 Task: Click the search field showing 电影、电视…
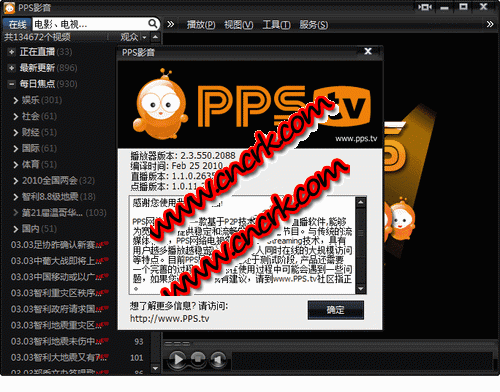pos(90,24)
